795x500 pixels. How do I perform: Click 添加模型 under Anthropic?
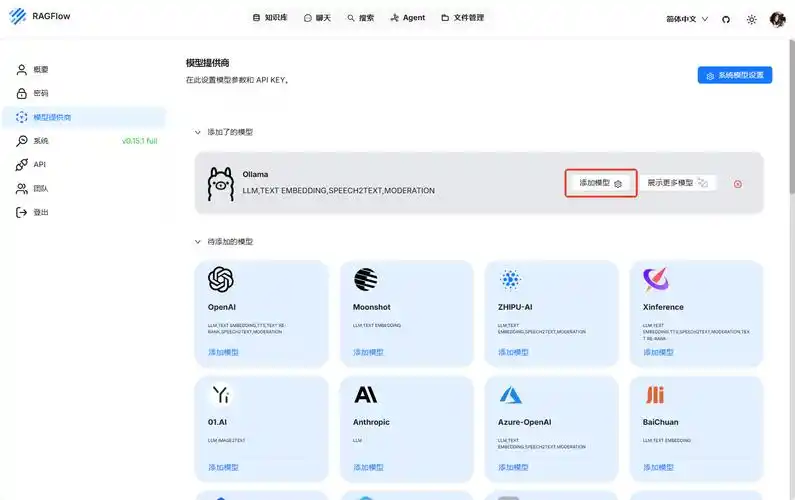coord(368,467)
